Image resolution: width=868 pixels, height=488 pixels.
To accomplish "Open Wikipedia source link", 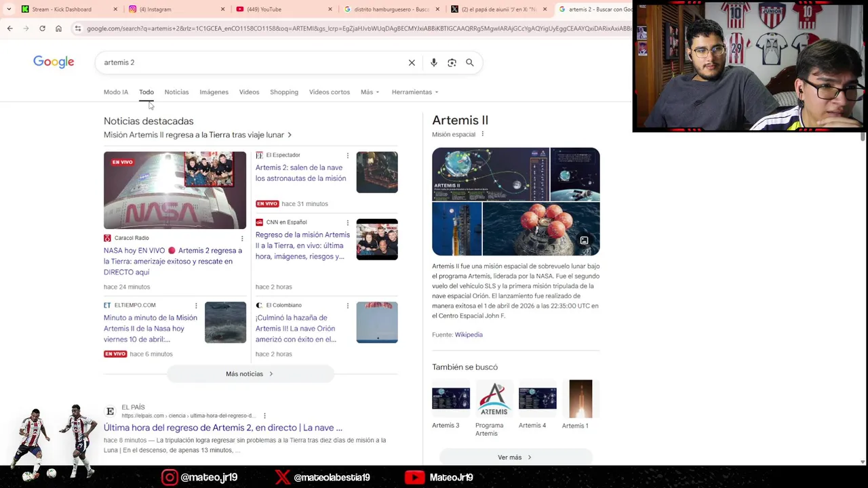I will click(x=469, y=335).
